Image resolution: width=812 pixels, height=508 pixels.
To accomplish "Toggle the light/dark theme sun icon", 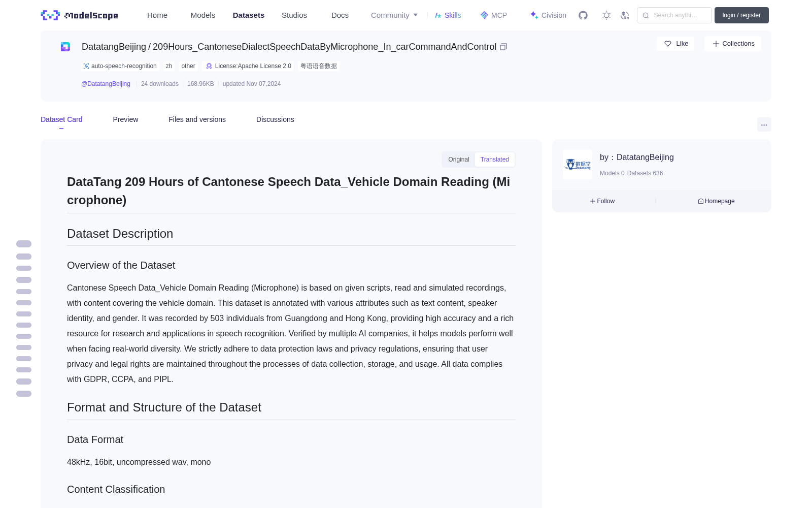I will point(606,15).
